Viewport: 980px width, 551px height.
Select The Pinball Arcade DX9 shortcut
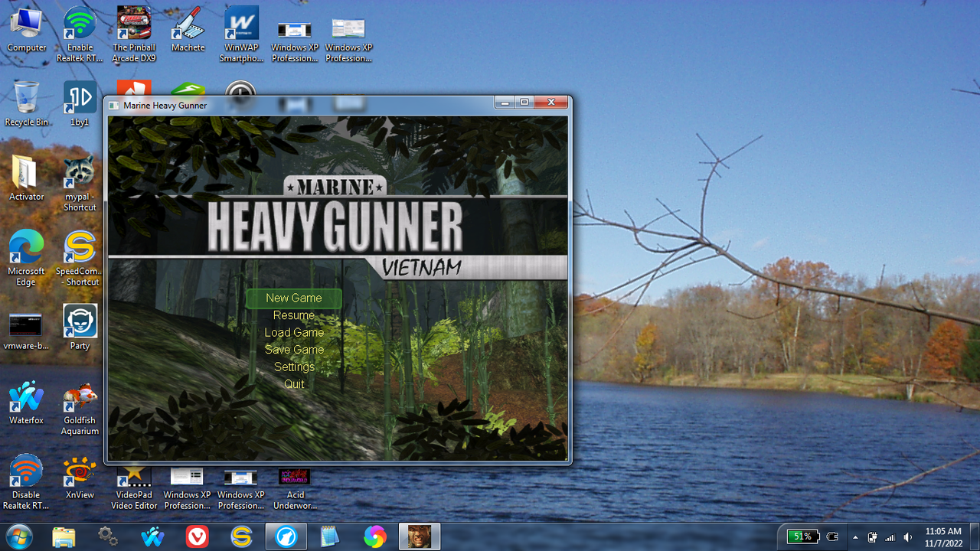(134, 35)
